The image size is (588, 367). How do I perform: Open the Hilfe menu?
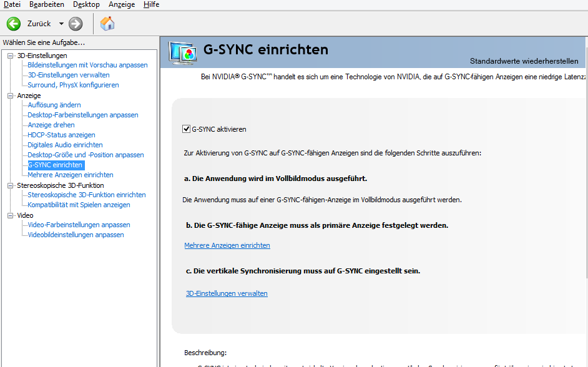151,4
